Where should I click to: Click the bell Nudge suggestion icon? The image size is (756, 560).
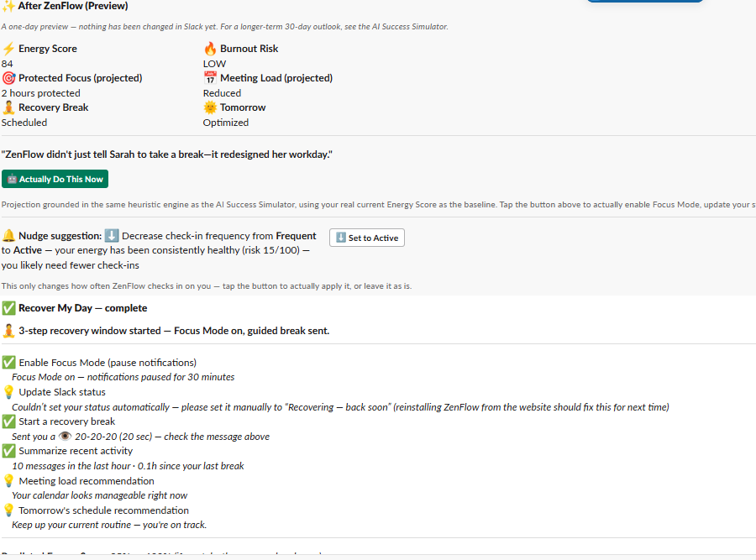[8, 236]
